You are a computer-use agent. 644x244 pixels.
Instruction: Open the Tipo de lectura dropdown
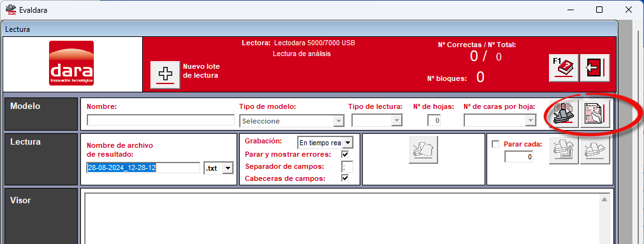click(377, 120)
